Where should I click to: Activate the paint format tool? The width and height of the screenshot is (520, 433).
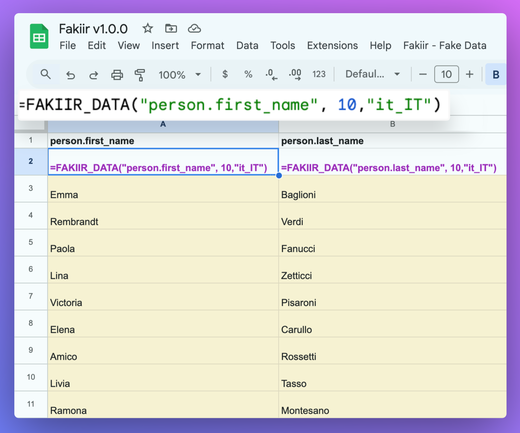click(140, 75)
